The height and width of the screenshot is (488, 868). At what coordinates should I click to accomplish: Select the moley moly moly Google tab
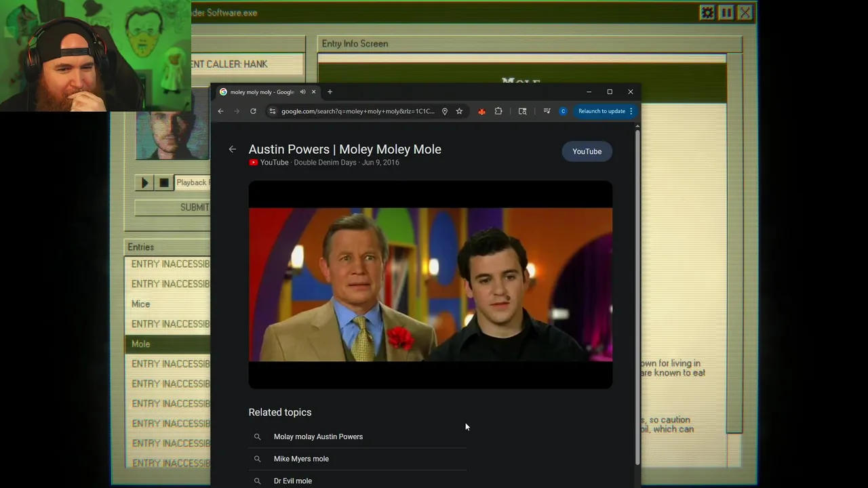click(262, 92)
